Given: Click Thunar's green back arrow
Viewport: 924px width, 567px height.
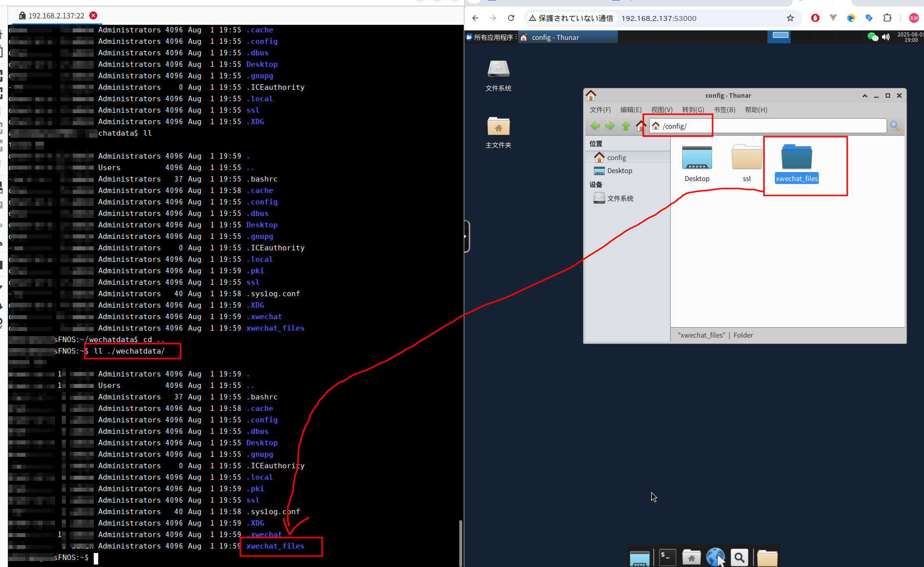Looking at the screenshot, I should (595, 126).
